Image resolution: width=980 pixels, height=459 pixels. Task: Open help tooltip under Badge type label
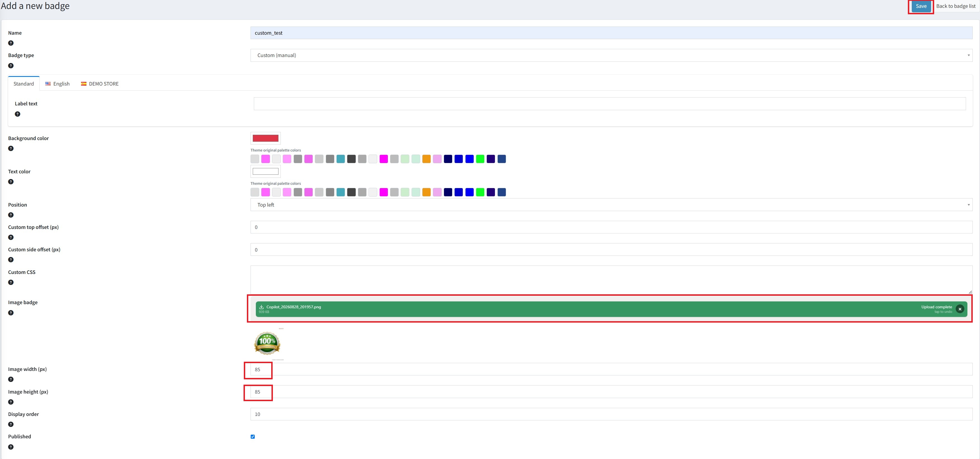click(x=11, y=65)
